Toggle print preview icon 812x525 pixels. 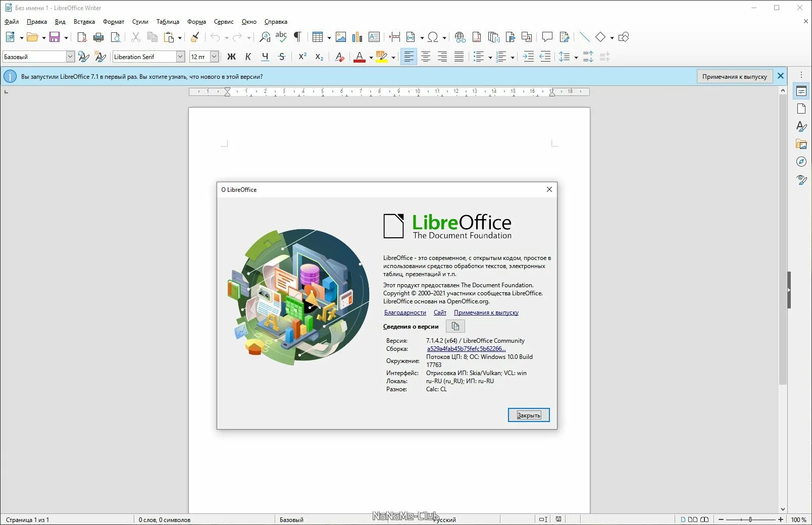(x=116, y=37)
